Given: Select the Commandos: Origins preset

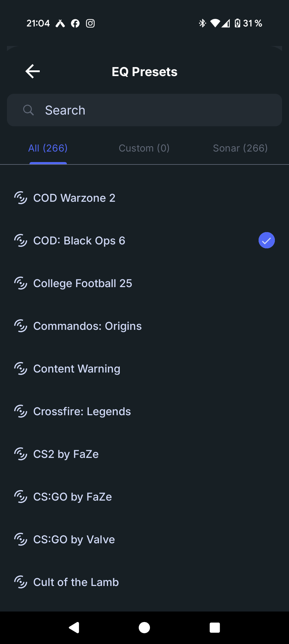Looking at the screenshot, I should 87,326.
